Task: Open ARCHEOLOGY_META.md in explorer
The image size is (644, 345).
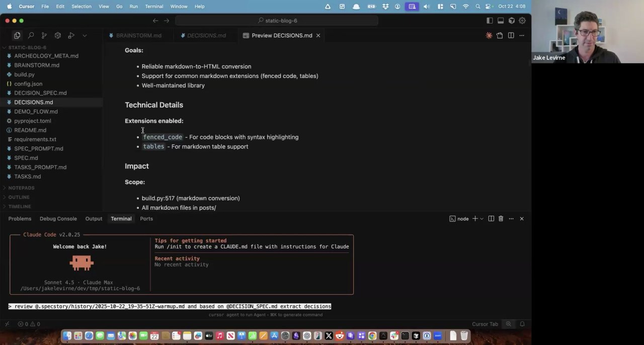Action: point(46,56)
